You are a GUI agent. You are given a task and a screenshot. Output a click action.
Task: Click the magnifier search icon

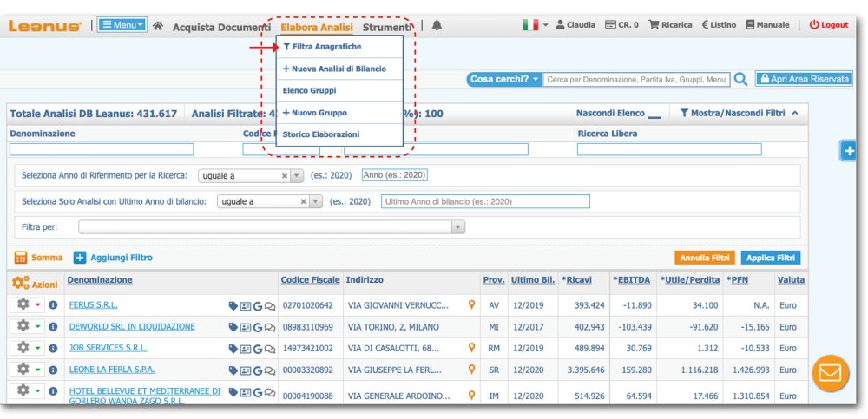740,80
